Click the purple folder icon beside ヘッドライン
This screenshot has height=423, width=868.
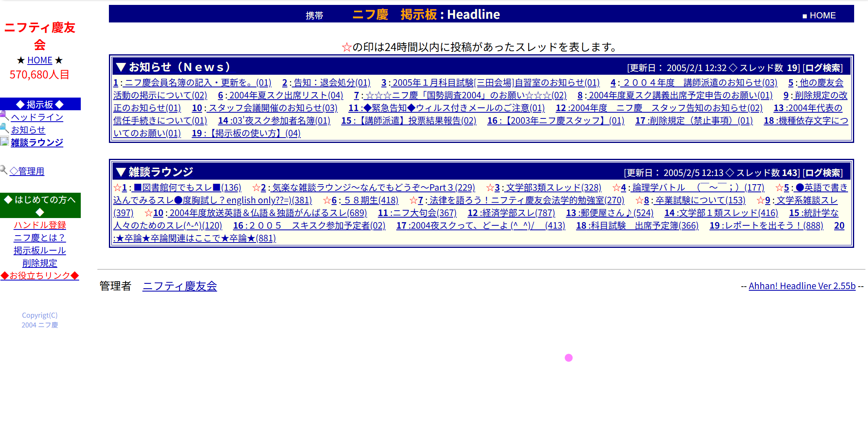[4, 114]
